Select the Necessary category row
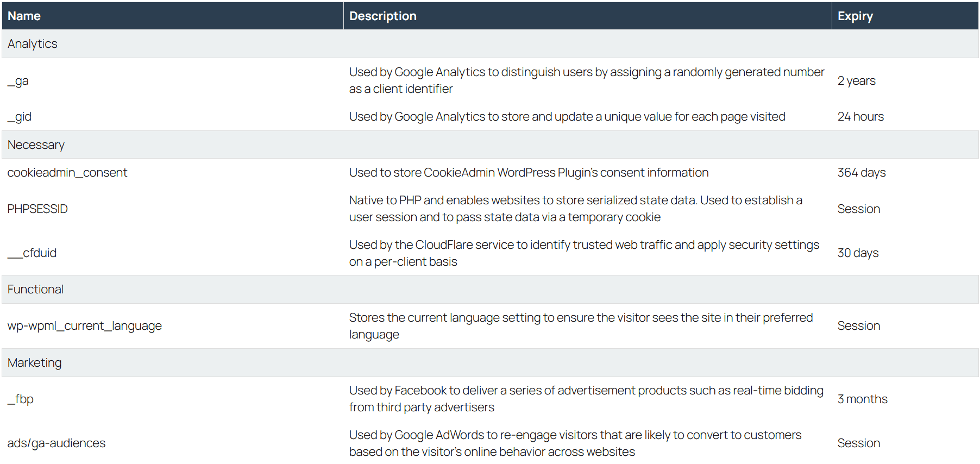The height and width of the screenshot is (464, 980). tap(36, 145)
